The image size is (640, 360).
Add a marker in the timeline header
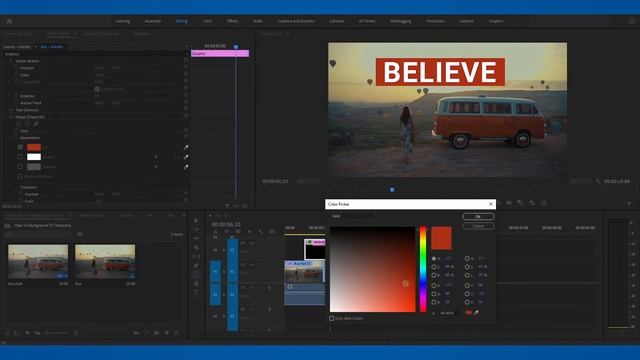coord(249,232)
